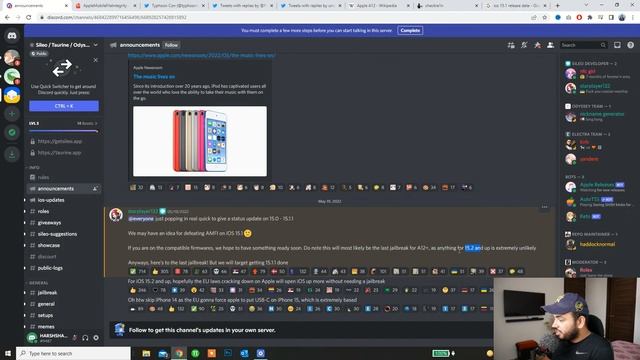Click the Download Apps icon in server rail
640x360 pixels.
(12, 154)
